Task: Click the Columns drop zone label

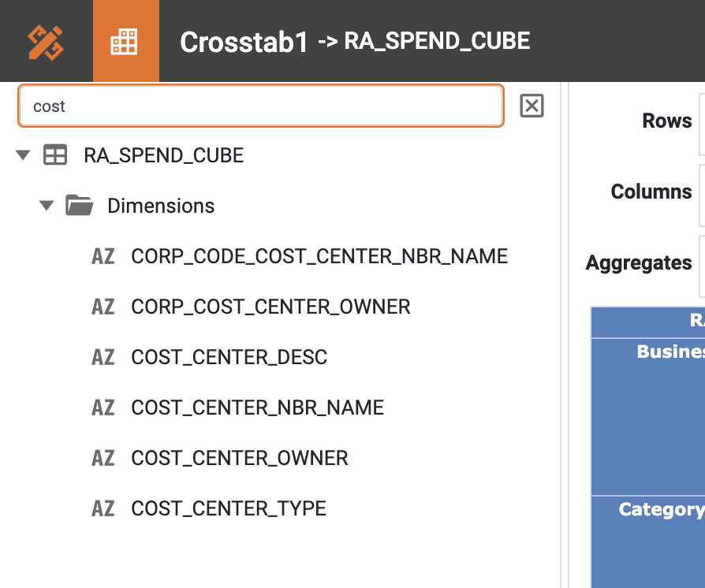Action: tap(651, 192)
